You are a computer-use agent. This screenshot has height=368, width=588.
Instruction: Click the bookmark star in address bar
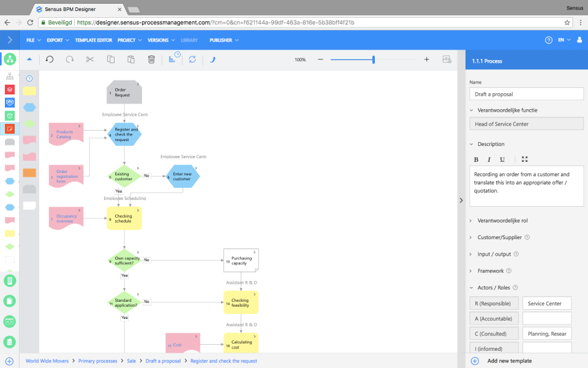pyautogui.click(x=567, y=23)
